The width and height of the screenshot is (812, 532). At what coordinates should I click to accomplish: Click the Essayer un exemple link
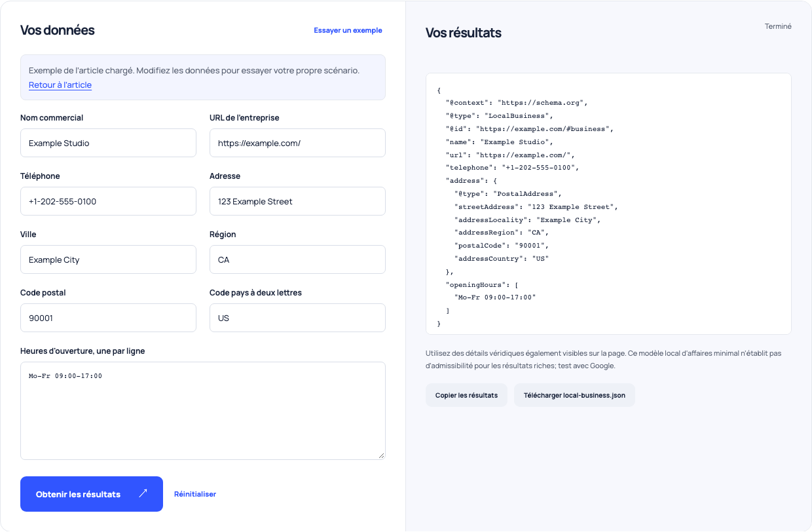coord(348,30)
